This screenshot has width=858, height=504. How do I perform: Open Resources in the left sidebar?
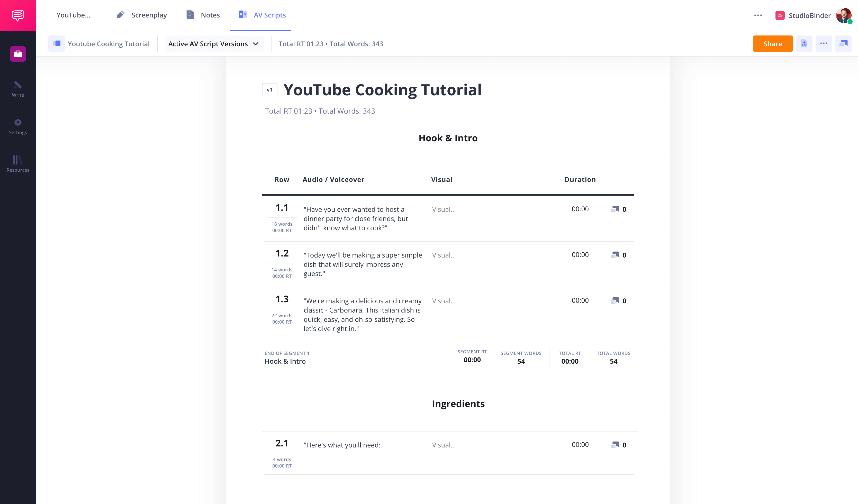point(18,164)
